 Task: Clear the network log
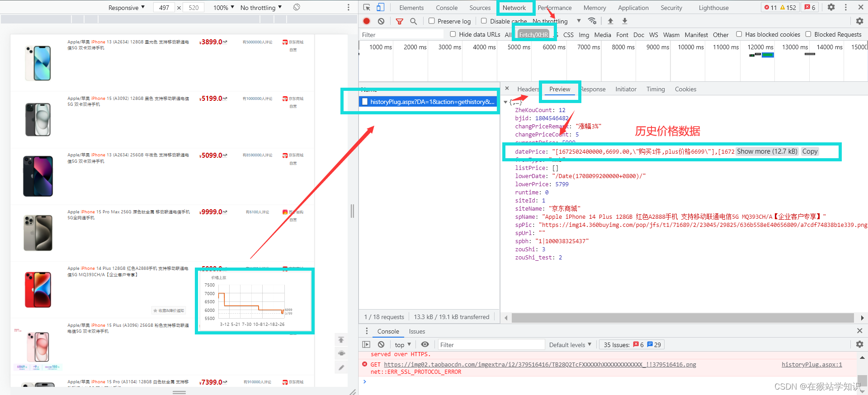click(x=381, y=21)
